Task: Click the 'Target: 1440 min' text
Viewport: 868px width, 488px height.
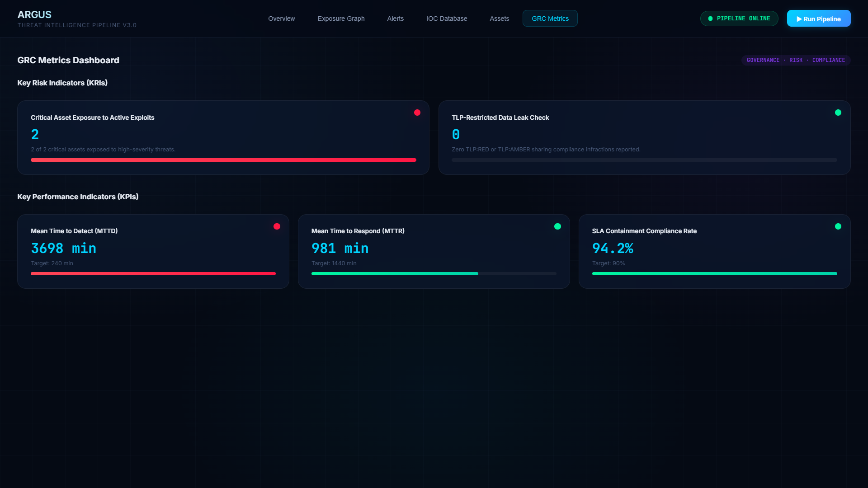Action: coord(334,263)
